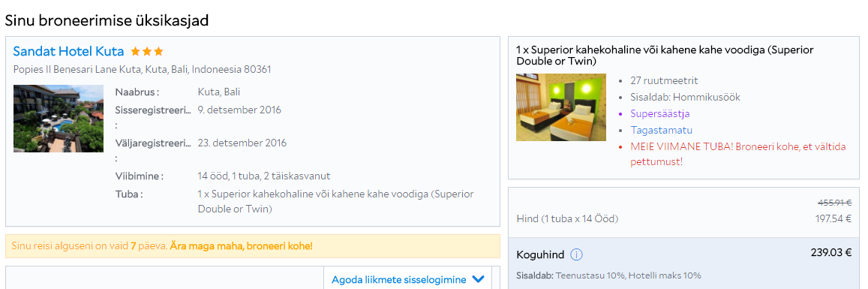Click the yellow trip countdown banner
This screenshot has height=289, width=868.
(253, 245)
